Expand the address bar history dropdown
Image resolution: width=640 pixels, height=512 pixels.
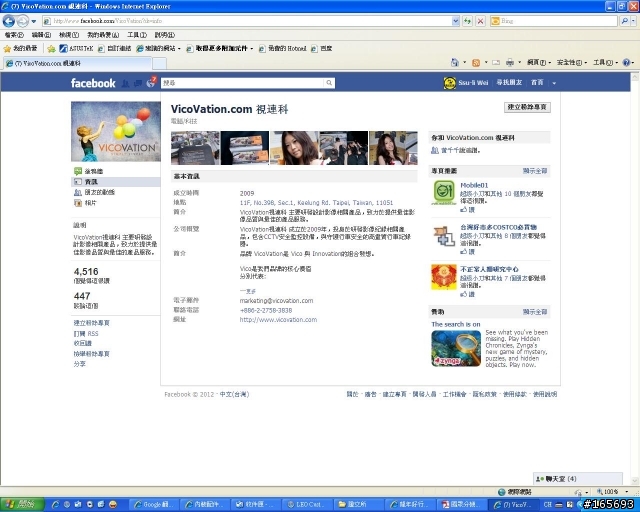(x=456, y=21)
